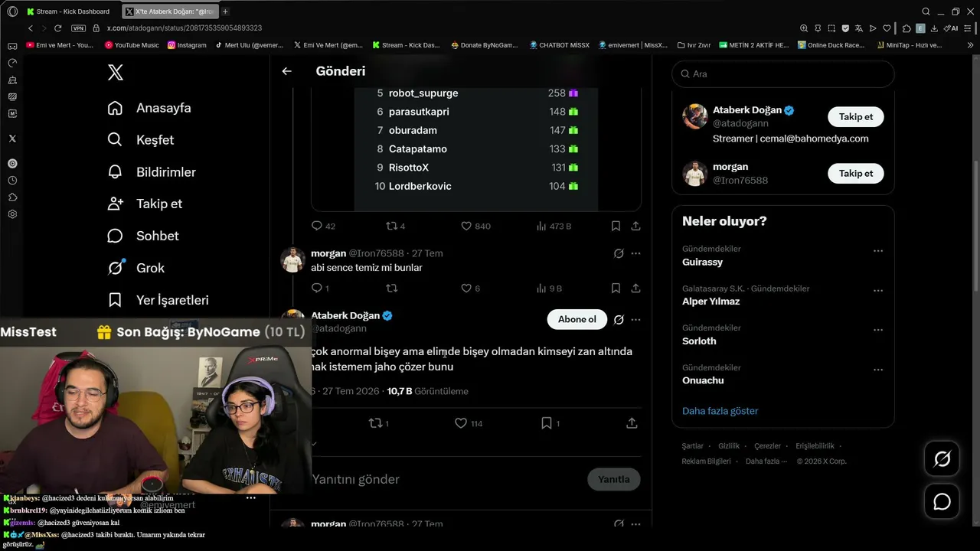The width and height of the screenshot is (980, 551).
Task: Open a new browser tab
Action: pos(225,11)
